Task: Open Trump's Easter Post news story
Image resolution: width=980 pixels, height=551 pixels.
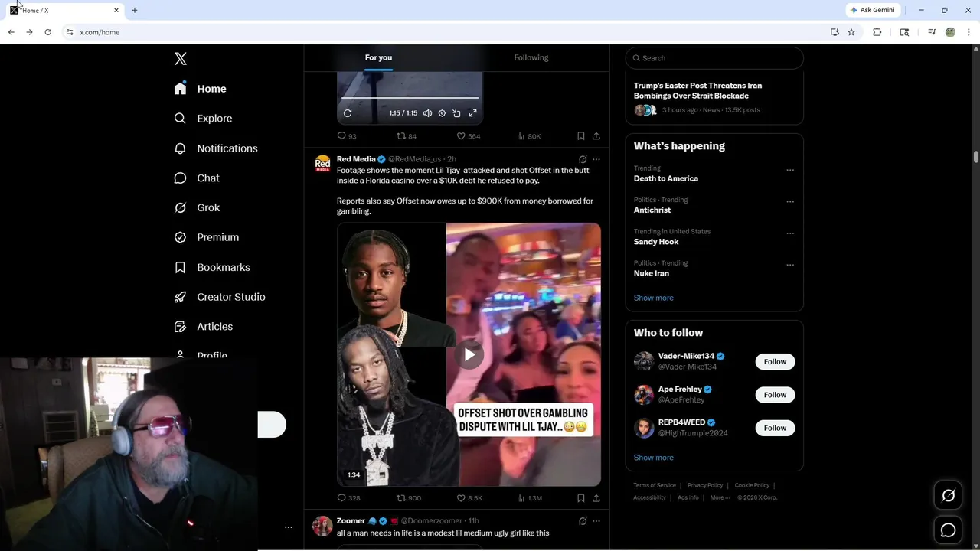Action: pos(697,91)
